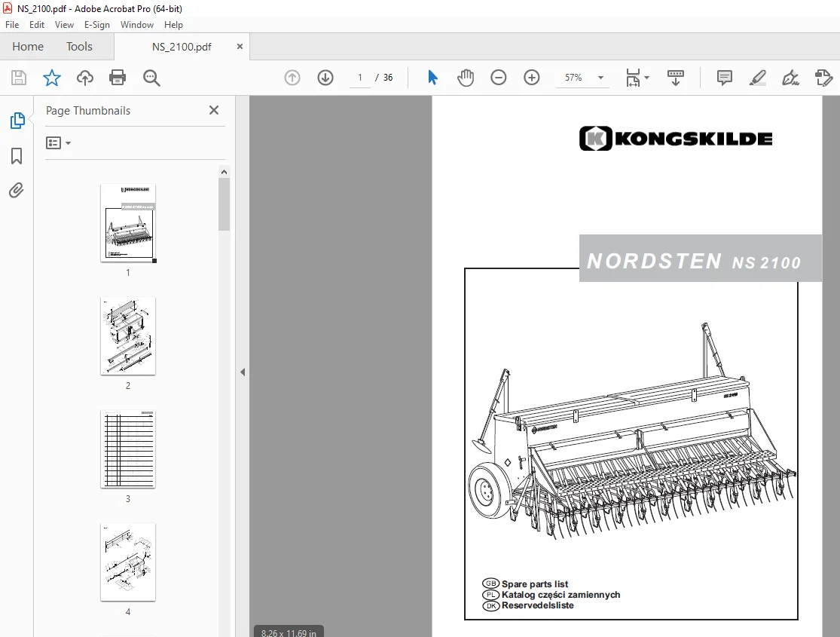Screen dimensions: 840x637
Task: Click the 'Reservedelsliste' text
Action: [x=537, y=605]
